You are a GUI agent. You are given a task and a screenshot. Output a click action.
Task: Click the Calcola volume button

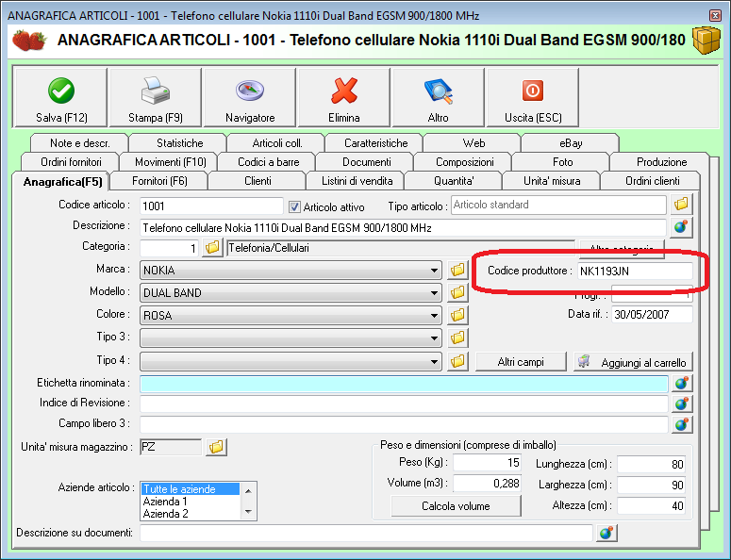pyautogui.click(x=456, y=506)
